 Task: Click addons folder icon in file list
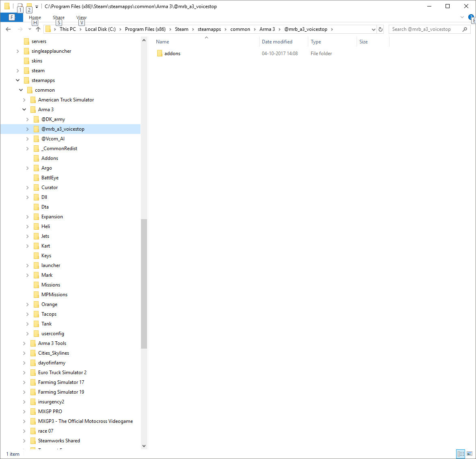click(x=160, y=54)
